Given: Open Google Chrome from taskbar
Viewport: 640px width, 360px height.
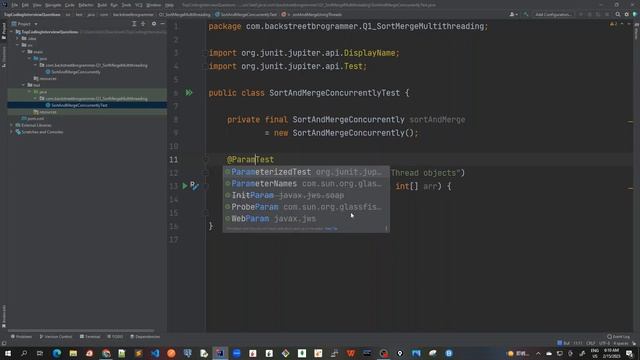Looking at the screenshot, I should (x=106, y=353).
